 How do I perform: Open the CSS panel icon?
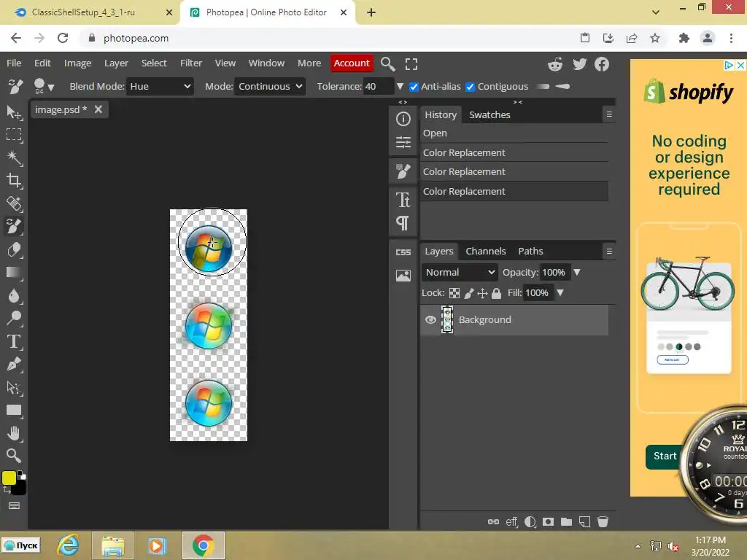tap(403, 252)
